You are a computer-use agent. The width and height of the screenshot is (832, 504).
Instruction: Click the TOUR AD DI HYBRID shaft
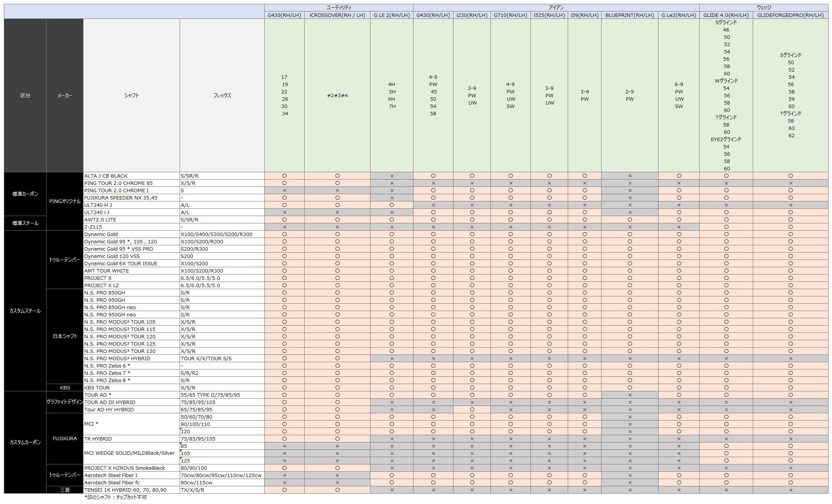coord(132,402)
